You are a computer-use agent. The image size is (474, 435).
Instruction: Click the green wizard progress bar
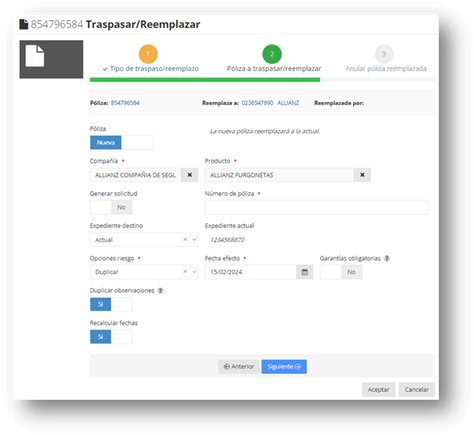coord(205,80)
